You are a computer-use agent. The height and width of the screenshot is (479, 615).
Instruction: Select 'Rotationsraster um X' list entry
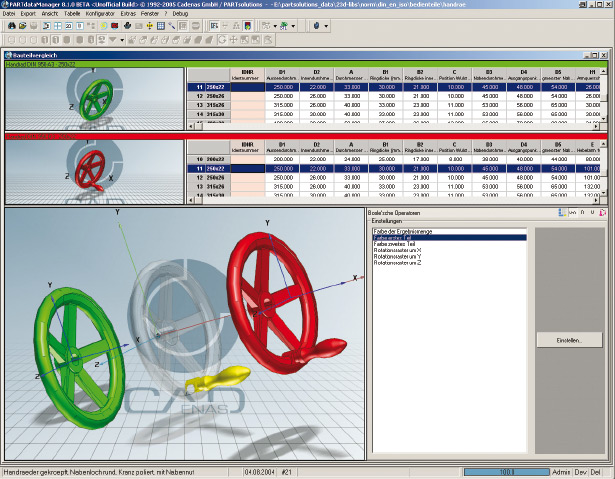[x=449, y=250]
